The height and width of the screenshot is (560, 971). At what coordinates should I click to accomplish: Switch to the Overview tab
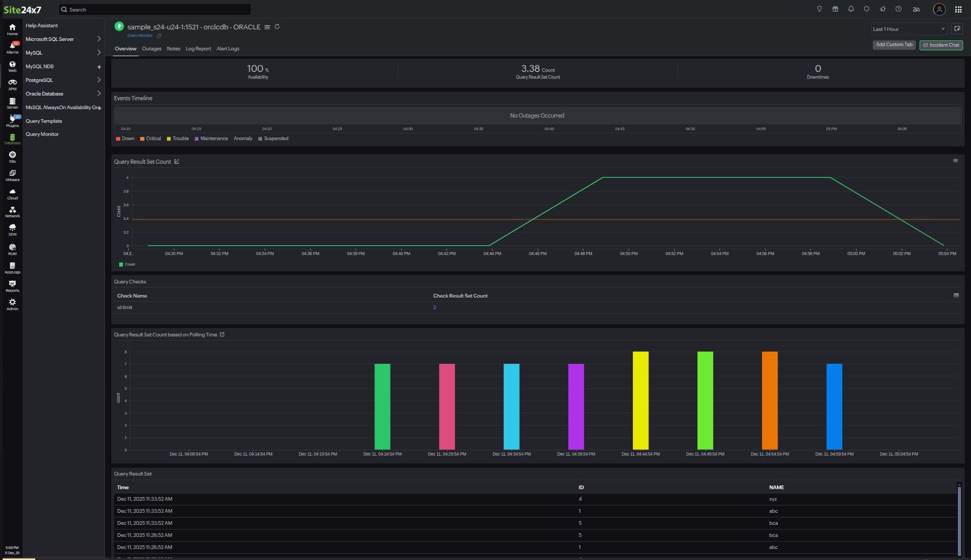[x=126, y=49]
